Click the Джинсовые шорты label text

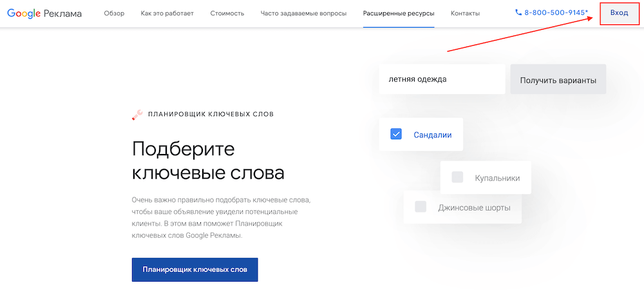pyautogui.click(x=475, y=208)
